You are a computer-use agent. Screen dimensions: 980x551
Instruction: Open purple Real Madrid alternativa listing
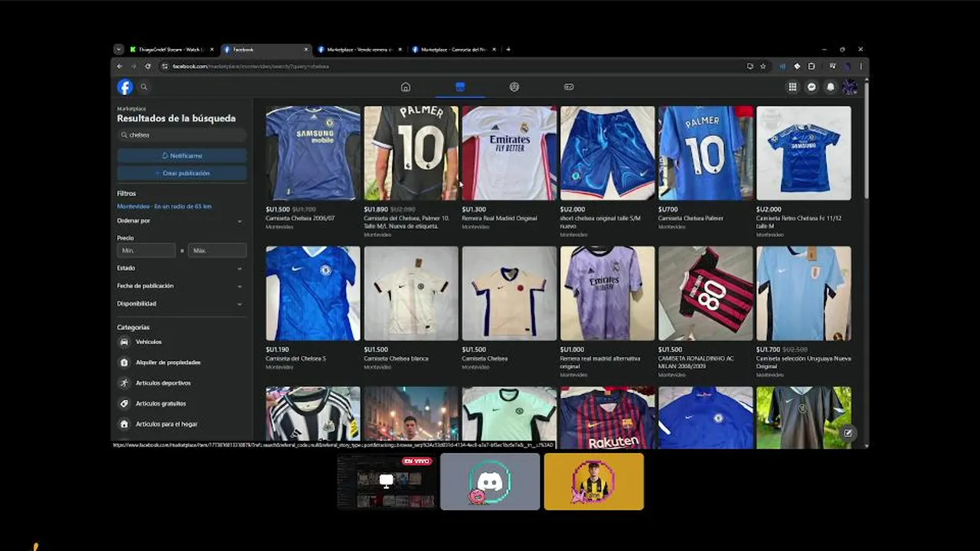607,293
